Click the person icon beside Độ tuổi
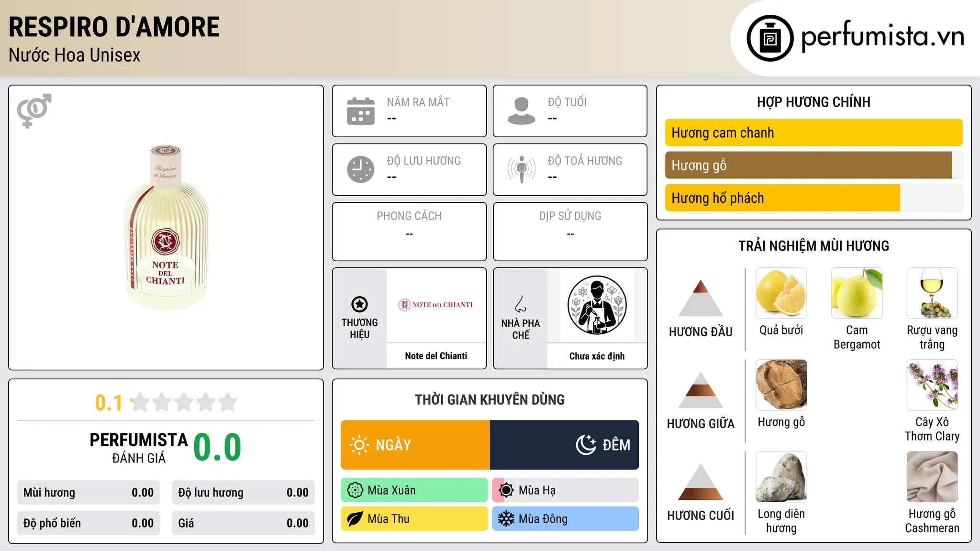This screenshot has width=980, height=551. click(x=522, y=111)
